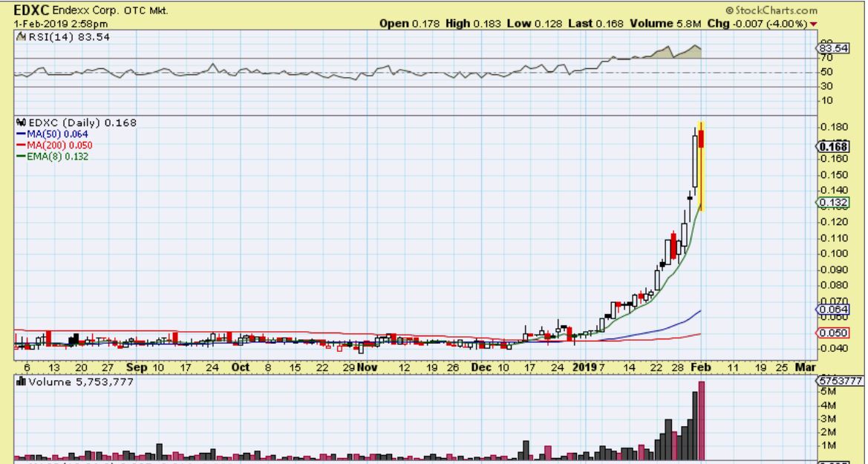Image resolution: width=868 pixels, height=464 pixels.
Task: Click the 0.080 price axis label
Action: click(835, 286)
